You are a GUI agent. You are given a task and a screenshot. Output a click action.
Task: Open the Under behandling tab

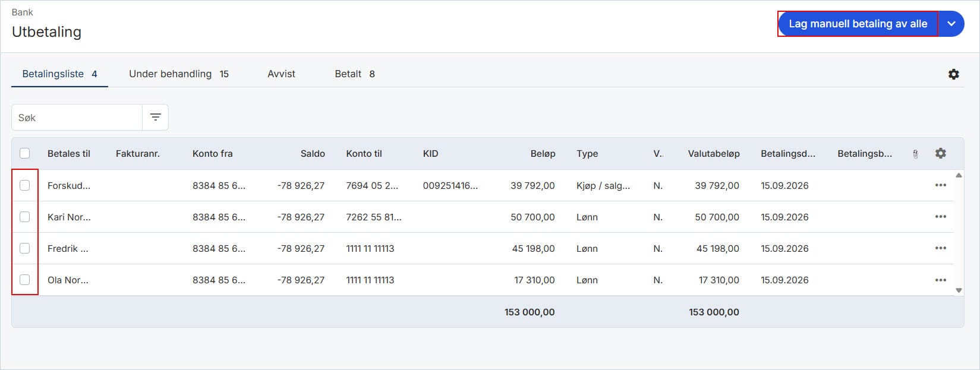[179, 74]
